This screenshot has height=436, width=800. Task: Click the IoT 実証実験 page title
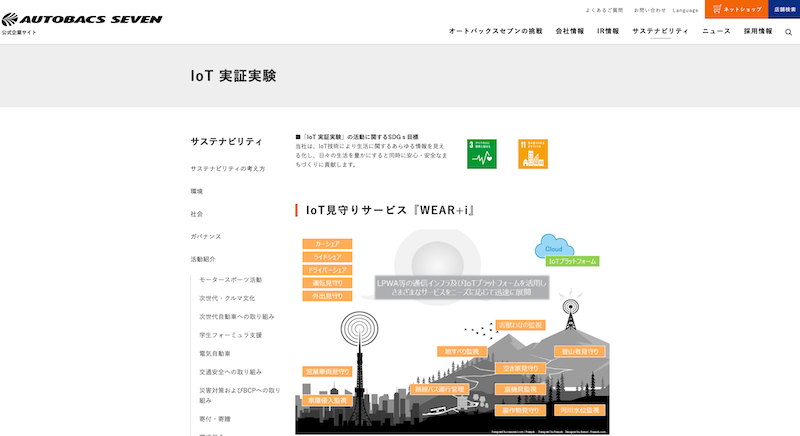[233, 75]
